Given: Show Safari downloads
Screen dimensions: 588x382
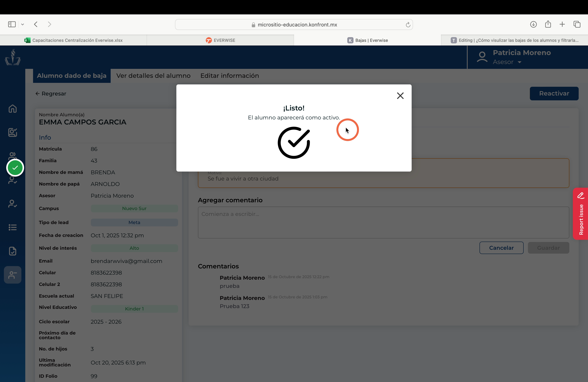Looking at the screenshot, I should [x=533, y=24].
